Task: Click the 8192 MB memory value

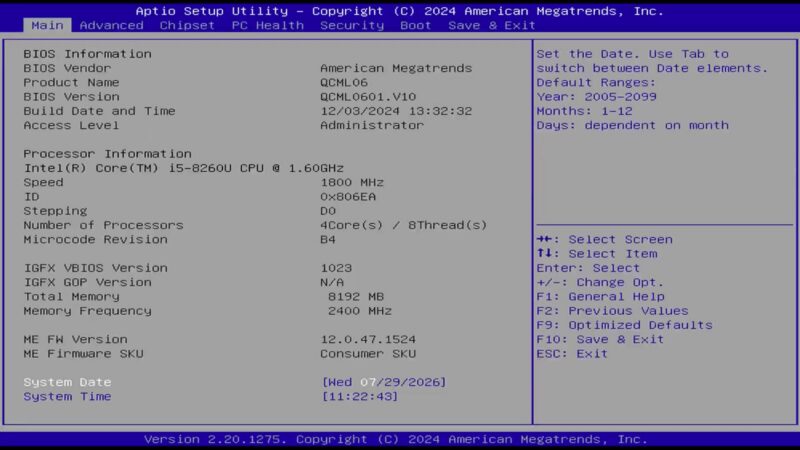Action: [x=356, y=296]
